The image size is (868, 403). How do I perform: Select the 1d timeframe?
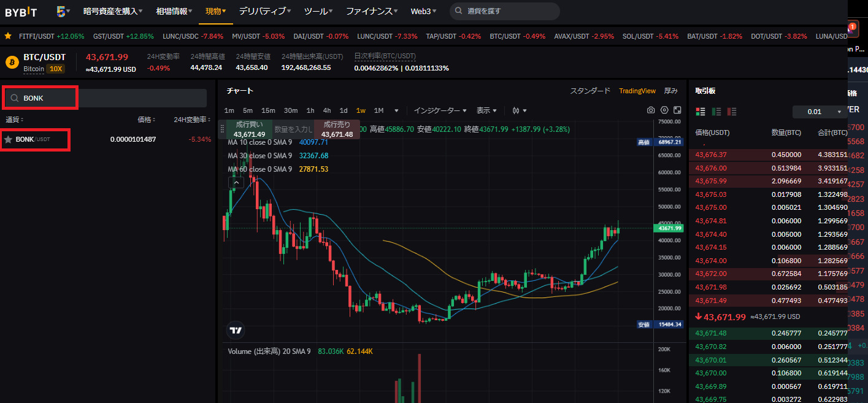click(x=344, y=110)
